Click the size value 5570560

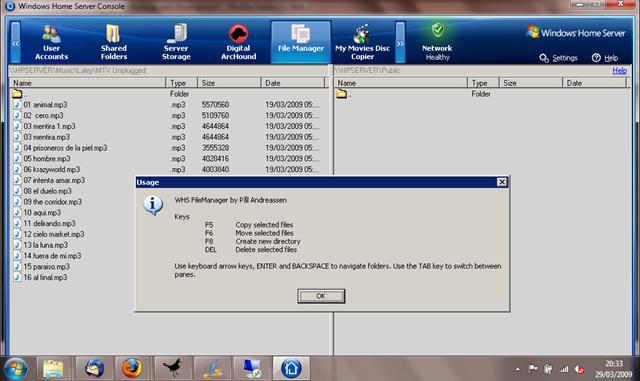point(215,105)
